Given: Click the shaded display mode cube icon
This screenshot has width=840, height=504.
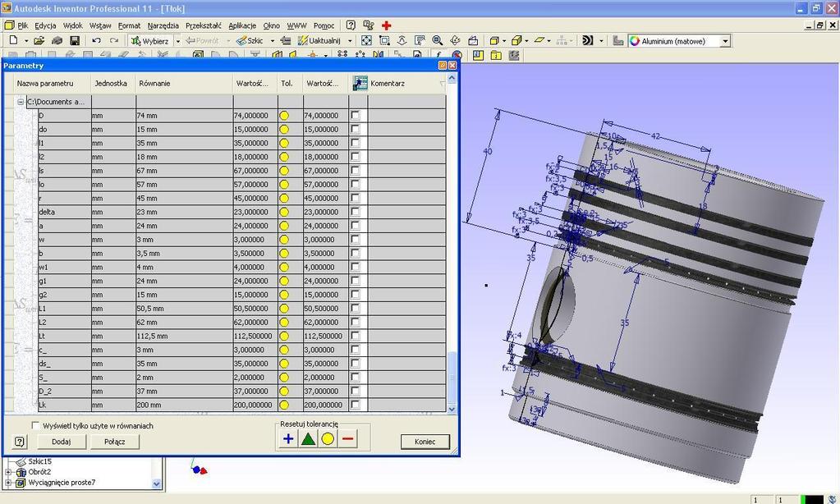Looking at the screenshot, I should coord(494,41).
